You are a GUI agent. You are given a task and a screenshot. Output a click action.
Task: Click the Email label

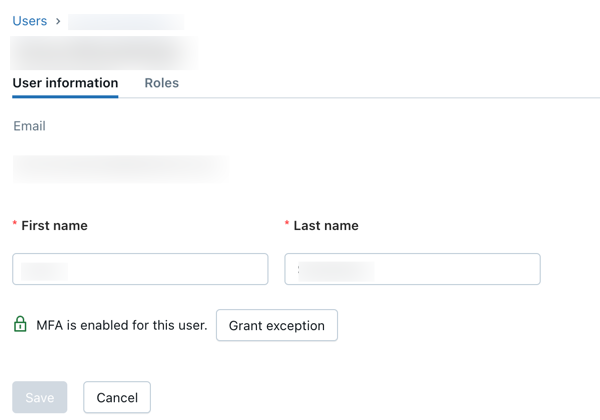[x=29, y=126]
